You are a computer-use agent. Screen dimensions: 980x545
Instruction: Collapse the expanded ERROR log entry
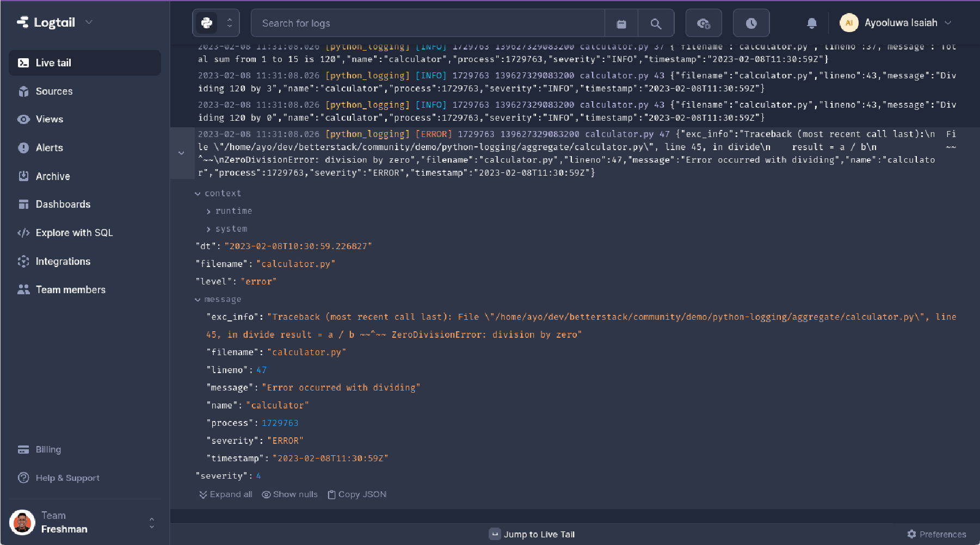click(181, 153)
